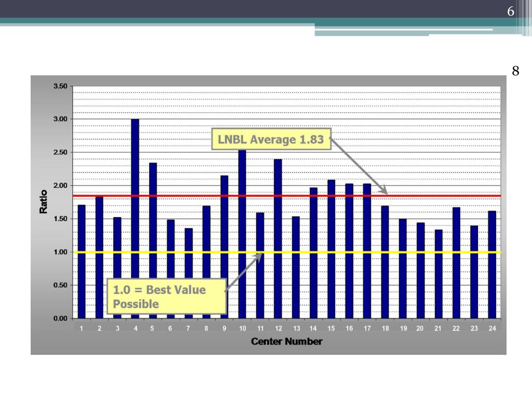
Task: Select the bar for center 10
Action: tap(242, 234)
